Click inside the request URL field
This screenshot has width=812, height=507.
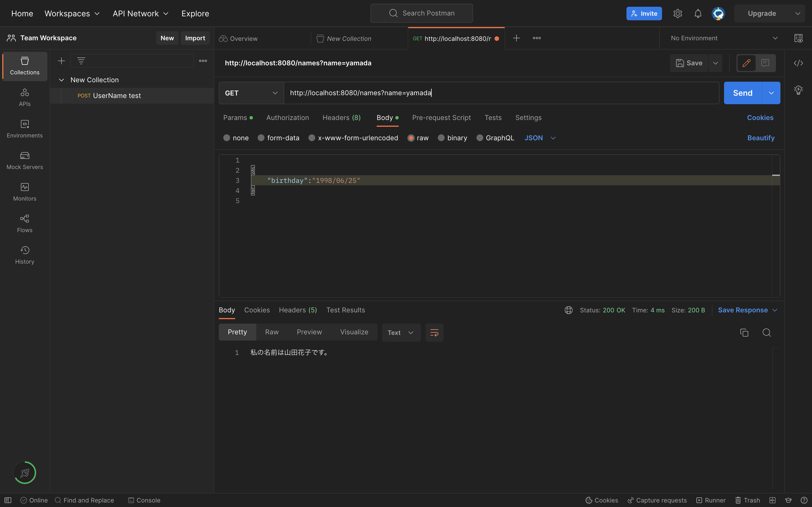[x=470, y=93]
